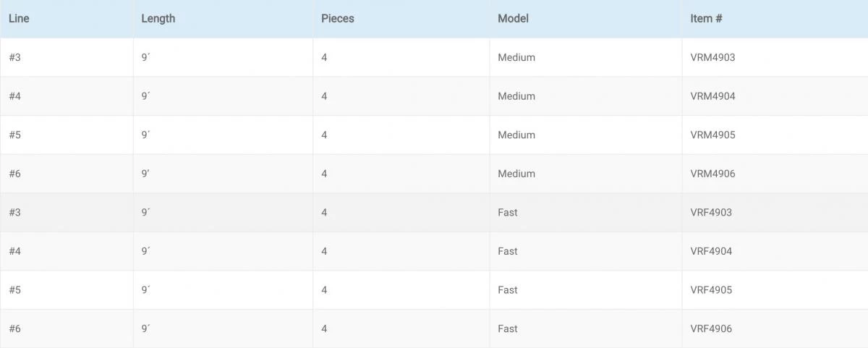
Task: Click Medium in the VRM4906 row
Action: coord(516,174)
